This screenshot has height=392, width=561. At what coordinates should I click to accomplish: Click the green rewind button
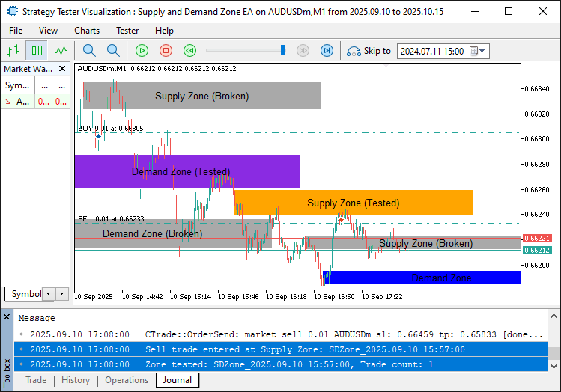coord(189,51)
